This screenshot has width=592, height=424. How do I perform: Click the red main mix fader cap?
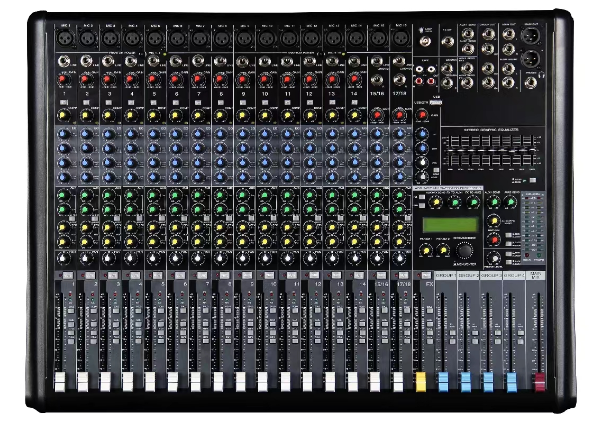point(539,381)
